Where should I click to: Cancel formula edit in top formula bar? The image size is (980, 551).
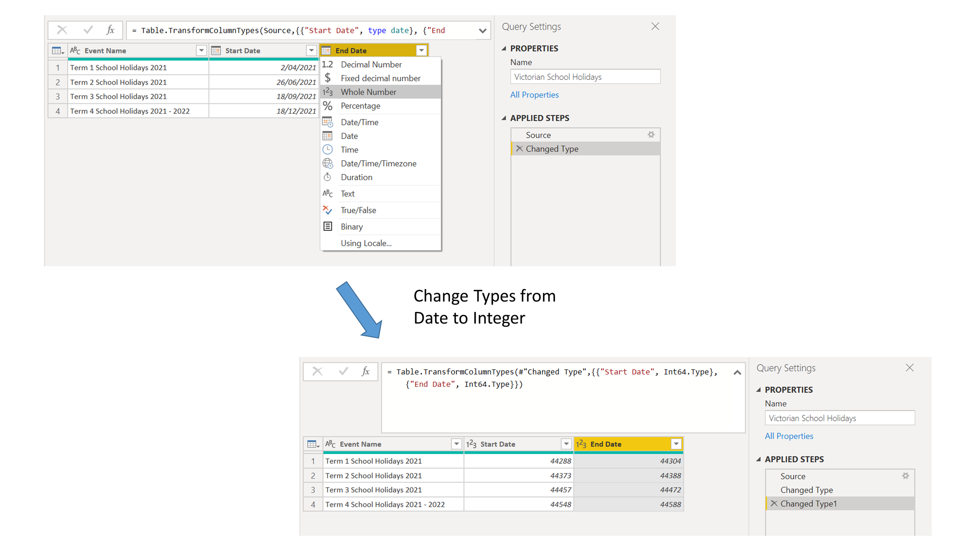tap(62, 30)
